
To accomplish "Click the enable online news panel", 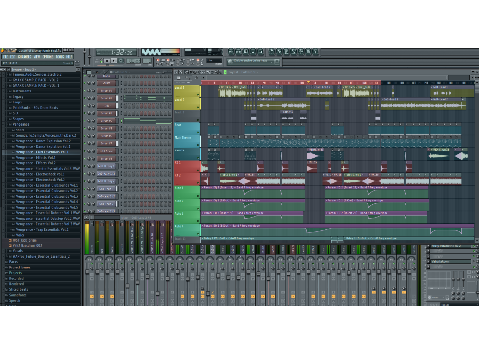I will (x=253, y=61).
